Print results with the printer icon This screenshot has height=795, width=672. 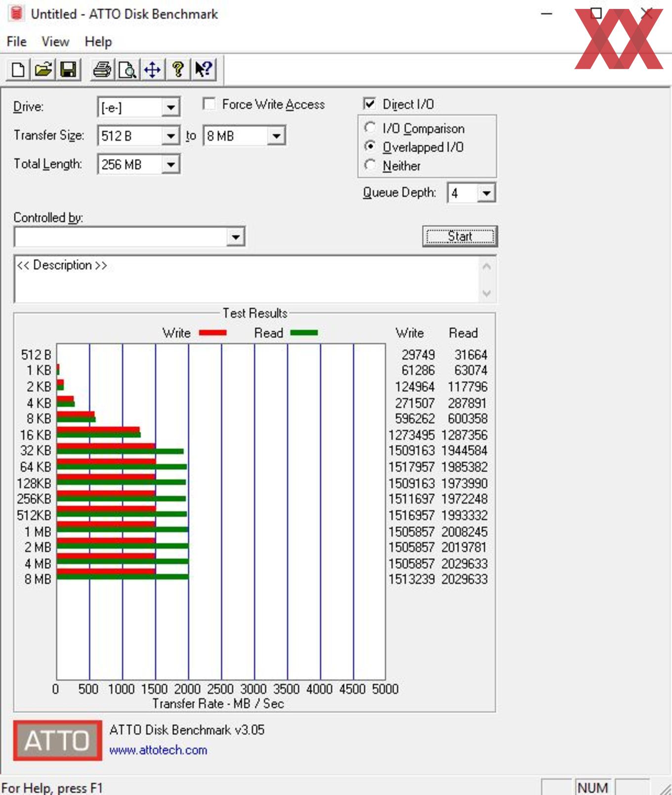click(x=102, y=70)
